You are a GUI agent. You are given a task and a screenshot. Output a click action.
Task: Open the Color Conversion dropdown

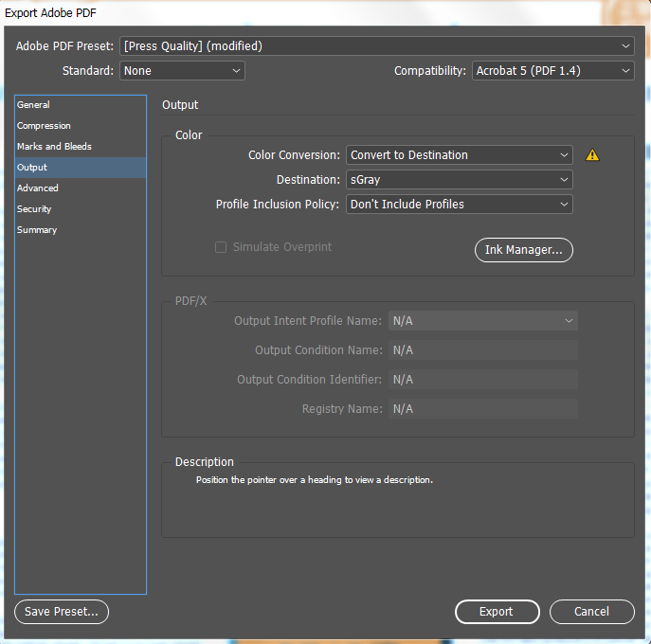(x=460, y=155)
